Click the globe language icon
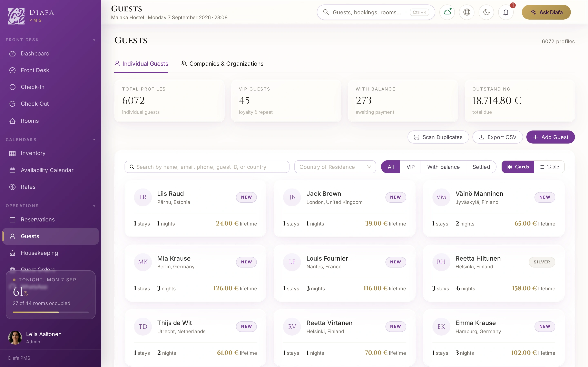Viewport: 588px width, 367px height. pyautogui.click(x=467, y=12)
